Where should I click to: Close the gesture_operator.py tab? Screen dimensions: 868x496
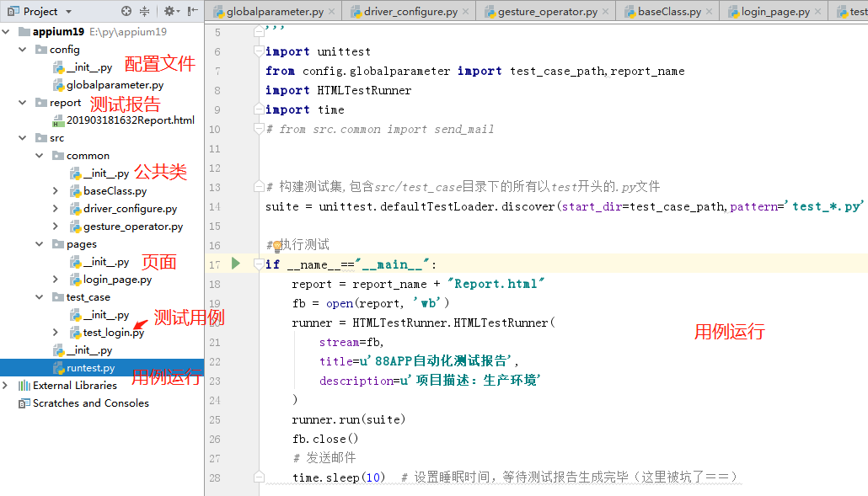pos(606,11)
